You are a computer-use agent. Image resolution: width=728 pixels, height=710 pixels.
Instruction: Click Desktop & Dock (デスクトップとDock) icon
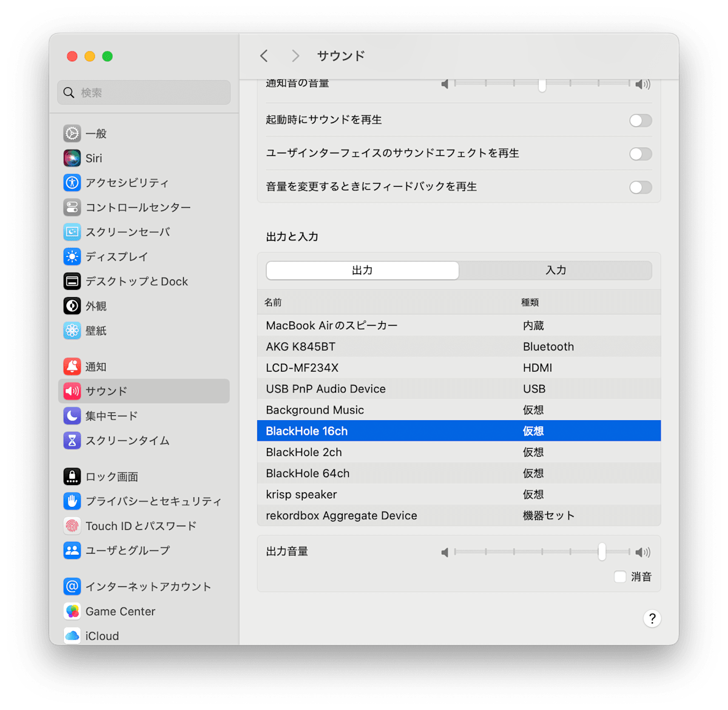pyautogui.click(x=72, y=281)
